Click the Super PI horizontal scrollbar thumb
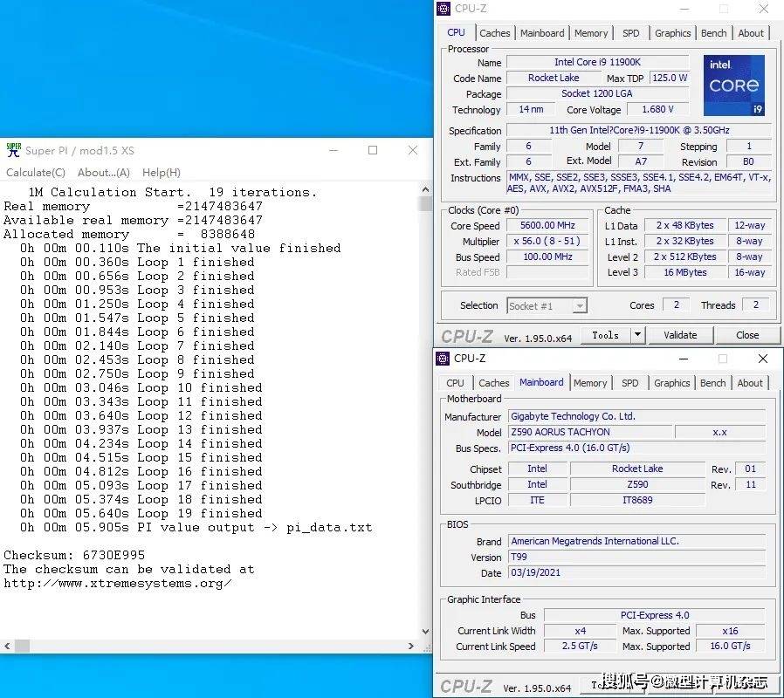Image resolution: width=784 pixels, height=698 pixels. [x=22, y=646]
